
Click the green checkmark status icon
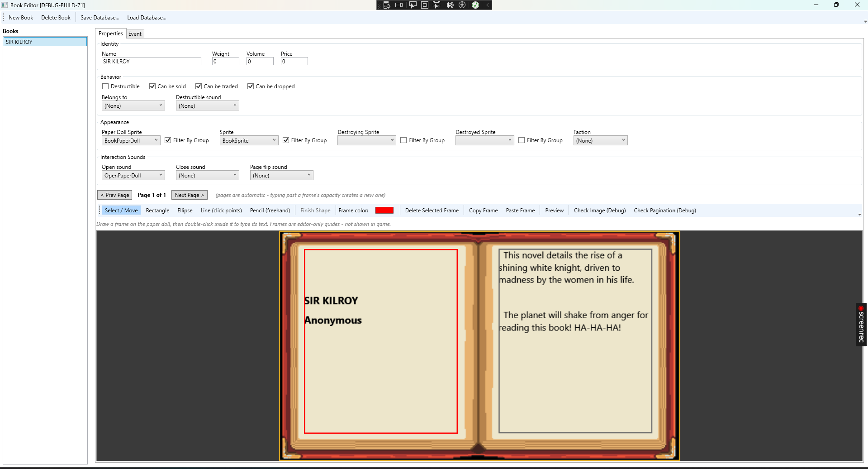coord(475,5)
